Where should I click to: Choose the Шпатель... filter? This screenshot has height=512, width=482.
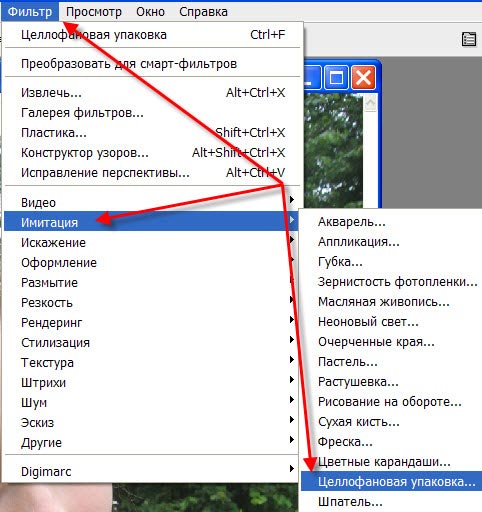(x=391, y=501)
